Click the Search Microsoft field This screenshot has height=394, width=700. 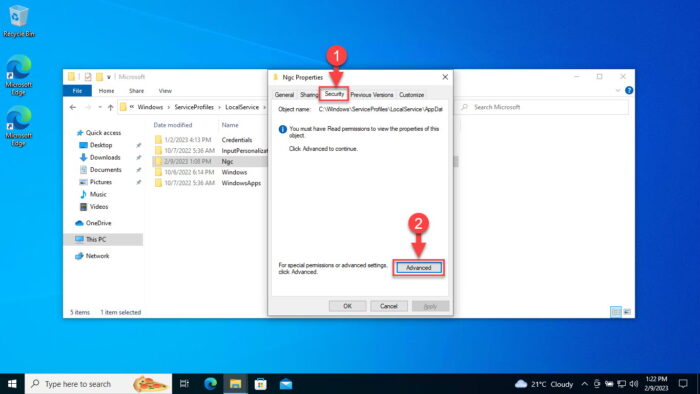pyautogui.click(x=544, y=107)
